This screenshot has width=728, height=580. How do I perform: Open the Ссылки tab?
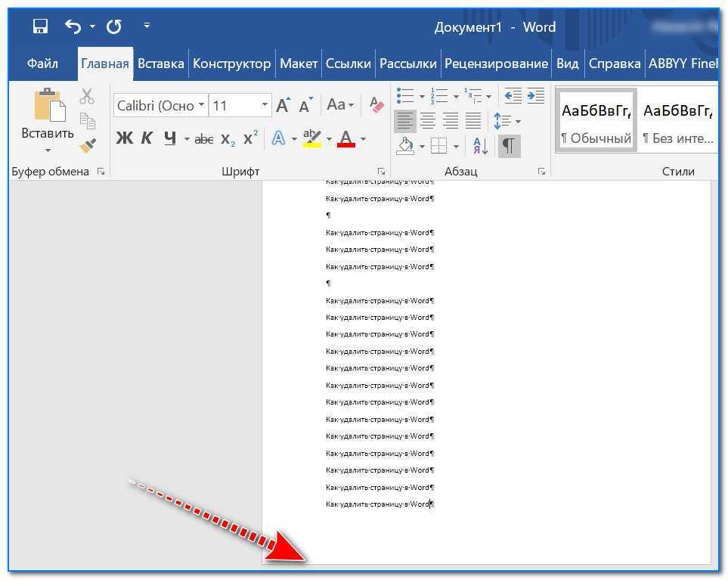(349, 64)
